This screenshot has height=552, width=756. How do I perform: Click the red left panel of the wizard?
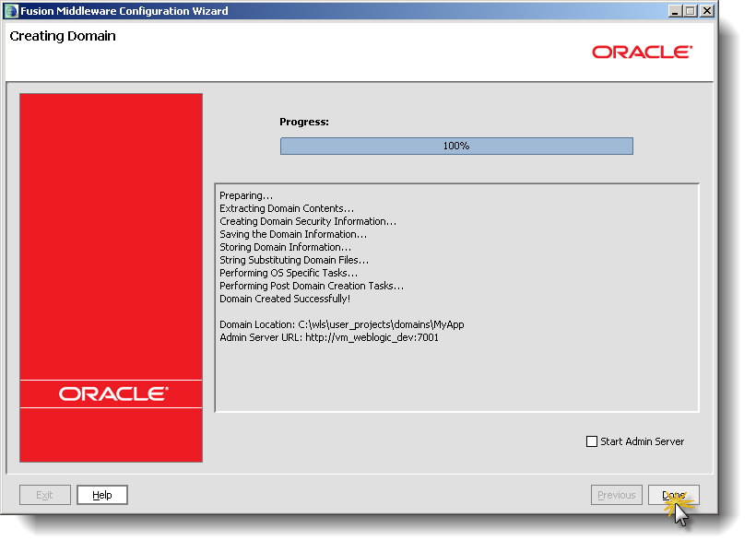[110, 230]
